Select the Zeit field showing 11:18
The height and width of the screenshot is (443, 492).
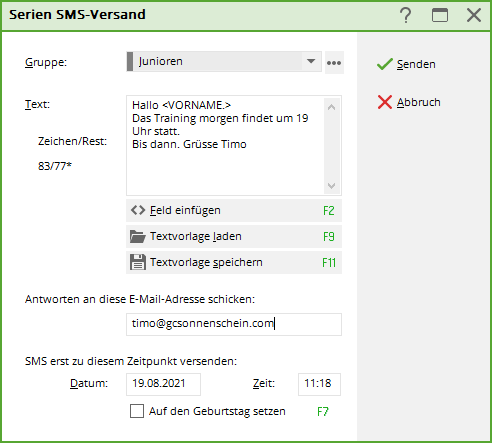tap(319, 384)
